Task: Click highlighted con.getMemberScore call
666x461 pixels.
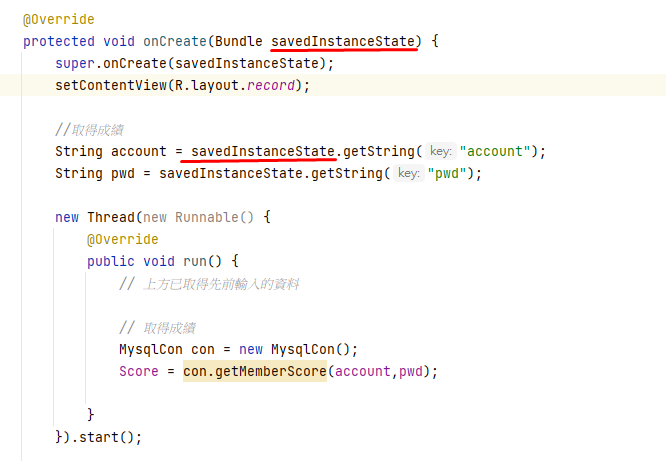Action: 255,371
